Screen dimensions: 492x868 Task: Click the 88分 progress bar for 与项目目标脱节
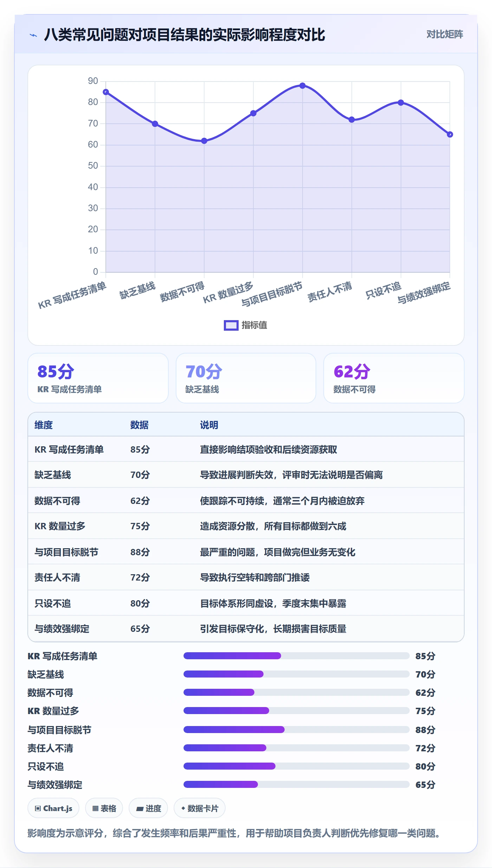(x=297, y=730)
